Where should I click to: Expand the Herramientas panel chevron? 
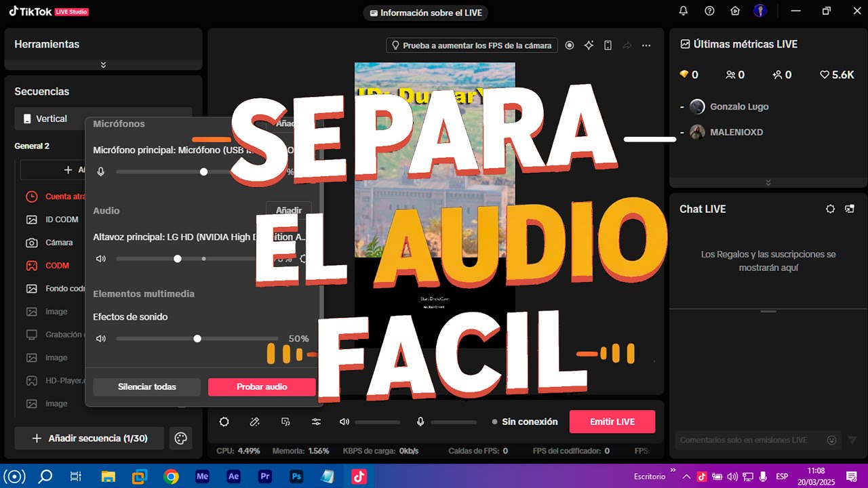click(x=103, y=65)
